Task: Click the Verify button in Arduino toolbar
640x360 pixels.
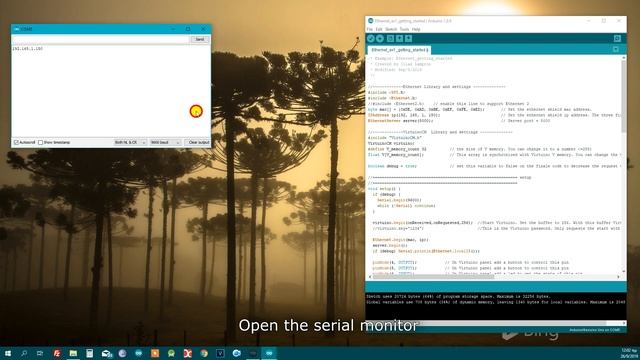Action: [x=371, y=38]
